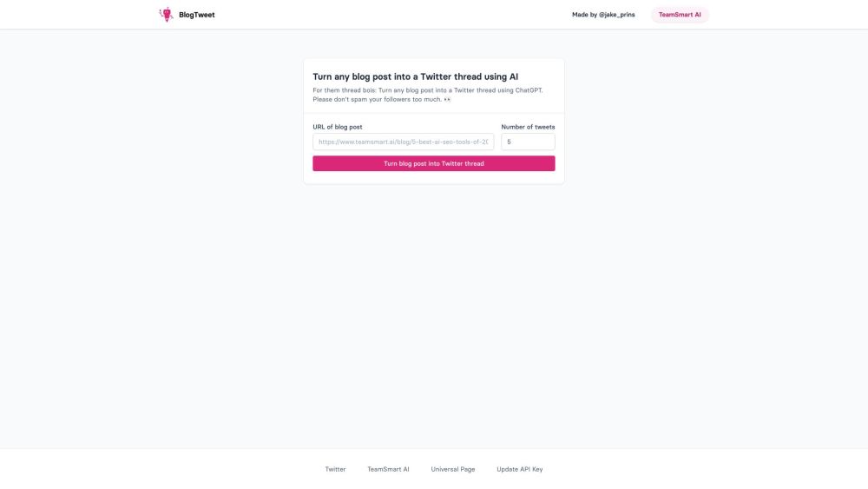Open the Twitter footer link
This screenshot has height=489, width=868.
point(335,469)
